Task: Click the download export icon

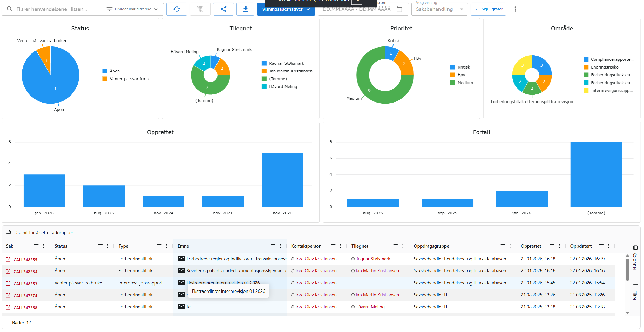Action: point(245,9)
